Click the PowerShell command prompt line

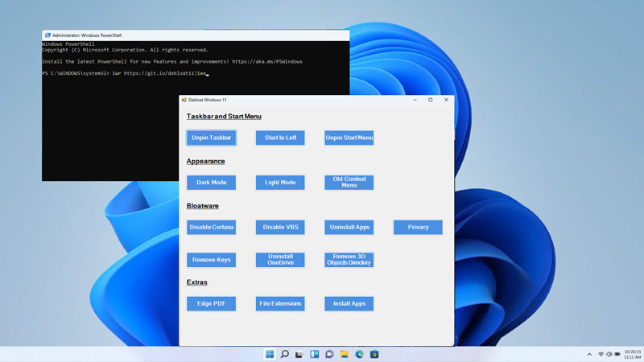(x=126, y=73)
